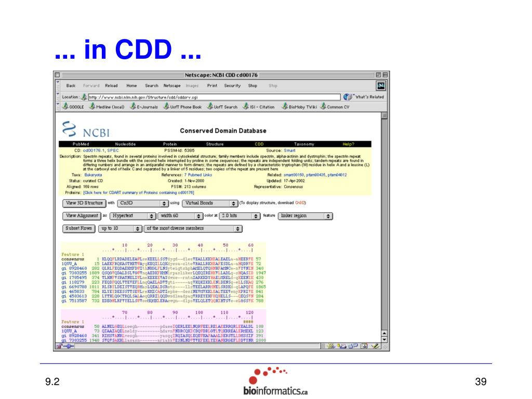Open the UofT Search bookmark
Image resolution: width=532 pixels, height=399 pixels.
(x=222, y=107)
